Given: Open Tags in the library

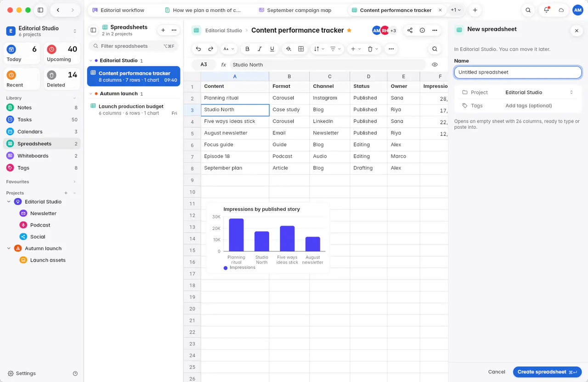Looking at the screenshot, I should [x=42, y=168].
